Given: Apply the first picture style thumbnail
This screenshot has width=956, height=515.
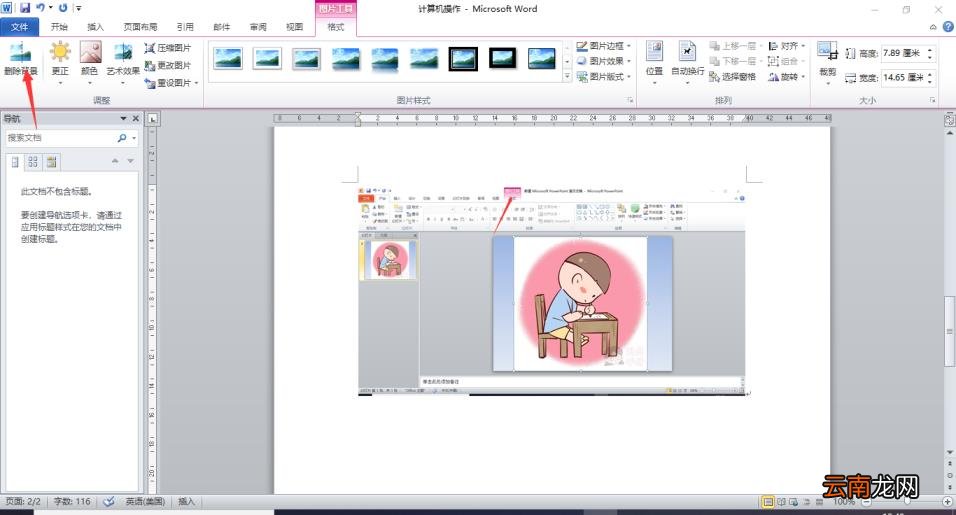Looking at the screenshot, I should coord(229,59).
